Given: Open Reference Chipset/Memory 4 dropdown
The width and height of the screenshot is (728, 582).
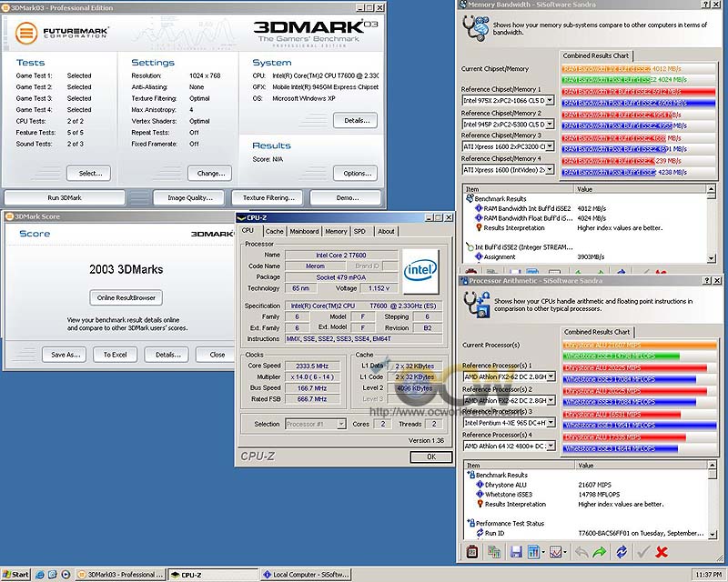Looking at the screenshot, I should [x=550, y=170].
